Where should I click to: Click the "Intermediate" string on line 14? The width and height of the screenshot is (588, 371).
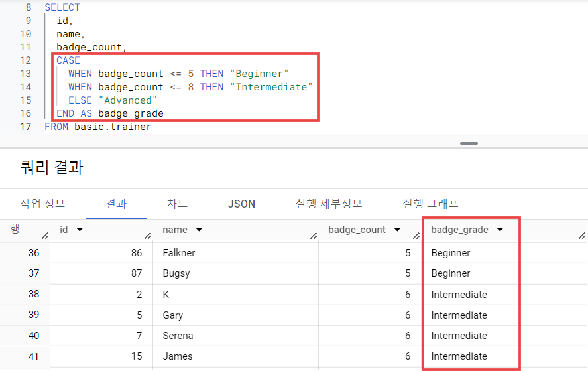tap(271, 87)
